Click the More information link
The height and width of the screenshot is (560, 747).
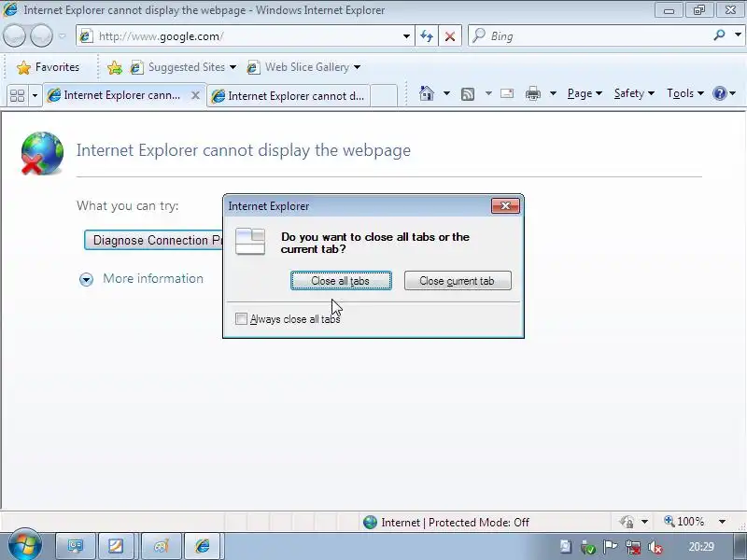click(153, 278)
